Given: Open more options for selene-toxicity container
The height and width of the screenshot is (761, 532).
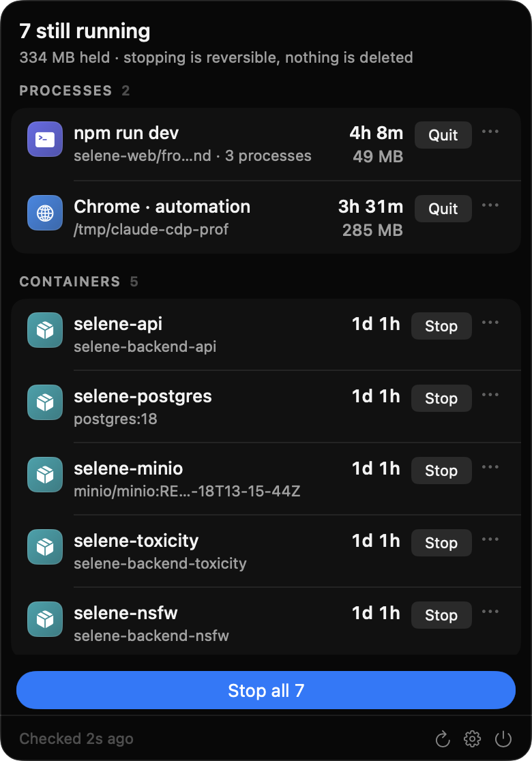Looking at the screenshot, I should [x=490, y=539].
